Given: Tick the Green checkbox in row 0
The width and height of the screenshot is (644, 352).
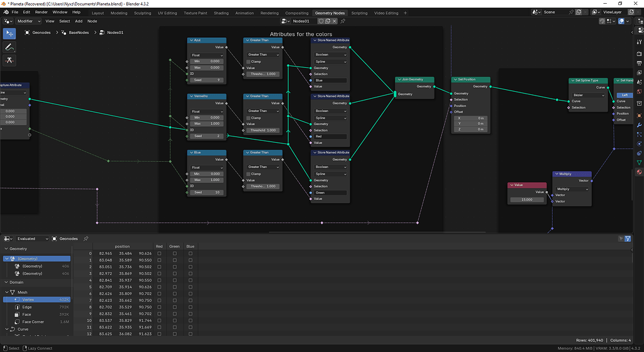Looking at the screenshot, I should click(175, 253).
